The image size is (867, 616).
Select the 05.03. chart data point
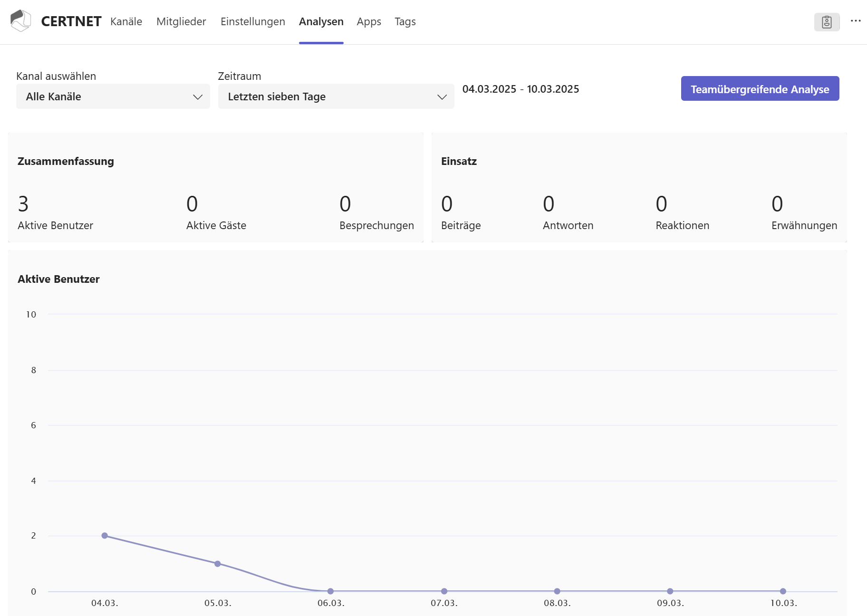click(x=218, y=564)
